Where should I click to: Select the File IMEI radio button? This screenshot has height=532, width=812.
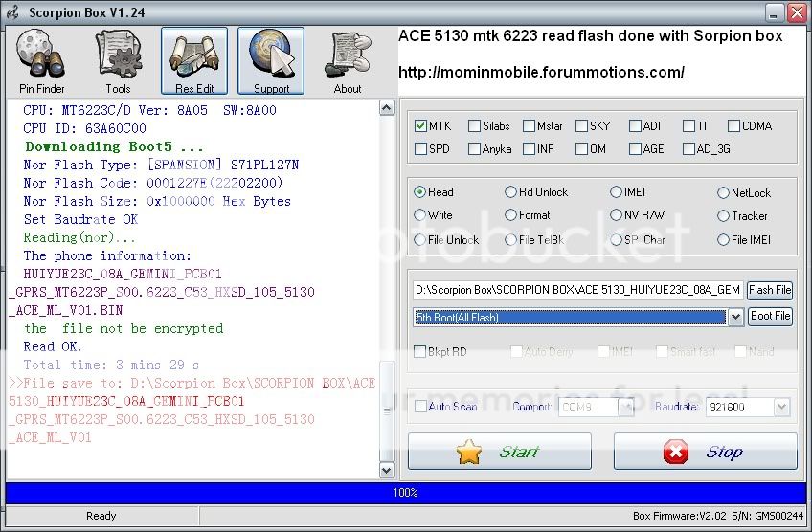[723, 239]
